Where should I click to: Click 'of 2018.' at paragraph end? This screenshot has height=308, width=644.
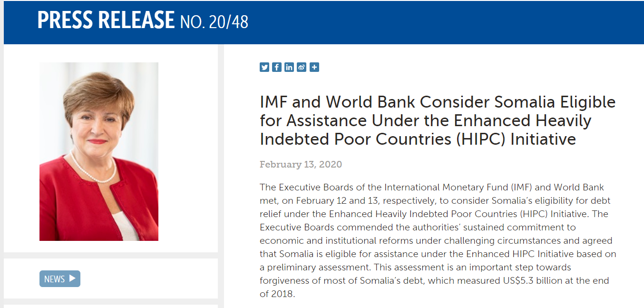277,294
